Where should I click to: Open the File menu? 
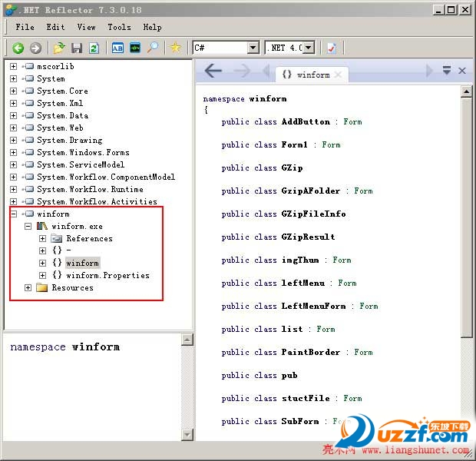25,27
